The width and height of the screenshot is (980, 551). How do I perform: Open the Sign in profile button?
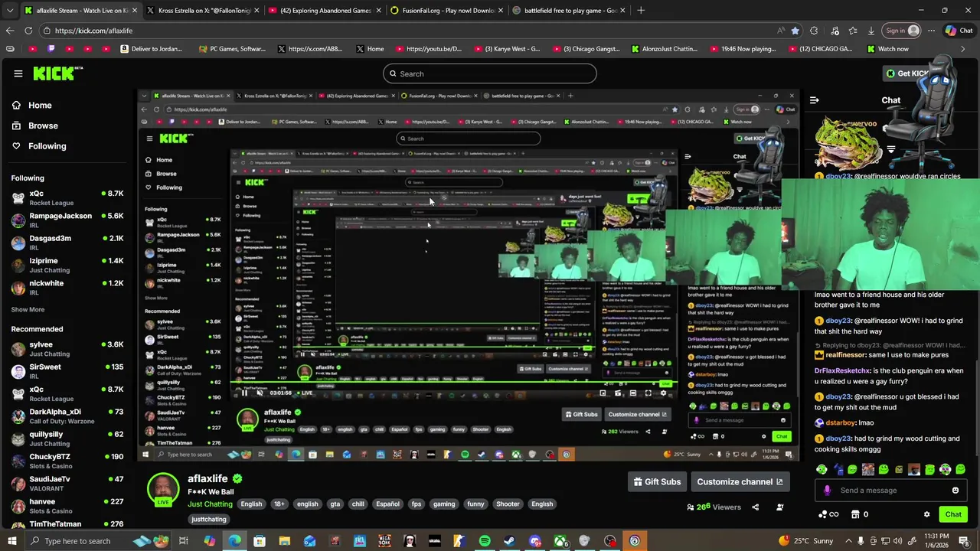coord(903,31)
